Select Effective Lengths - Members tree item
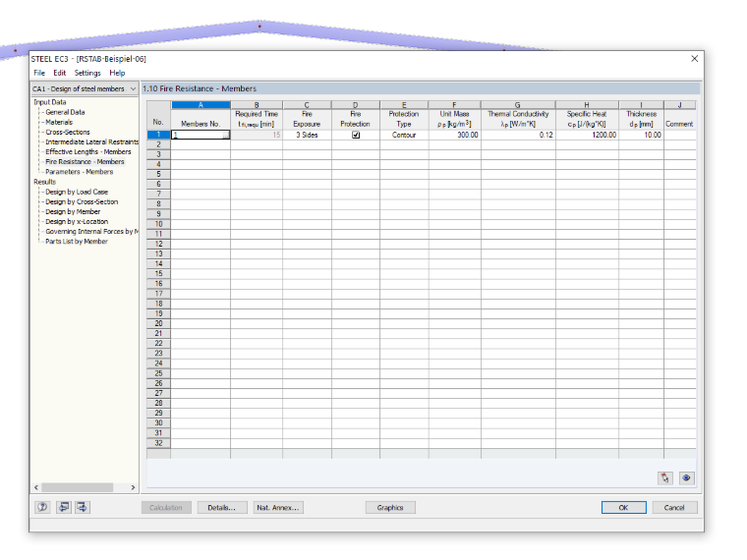This screenshot has height=560, width=747. [x=88, y=152]
